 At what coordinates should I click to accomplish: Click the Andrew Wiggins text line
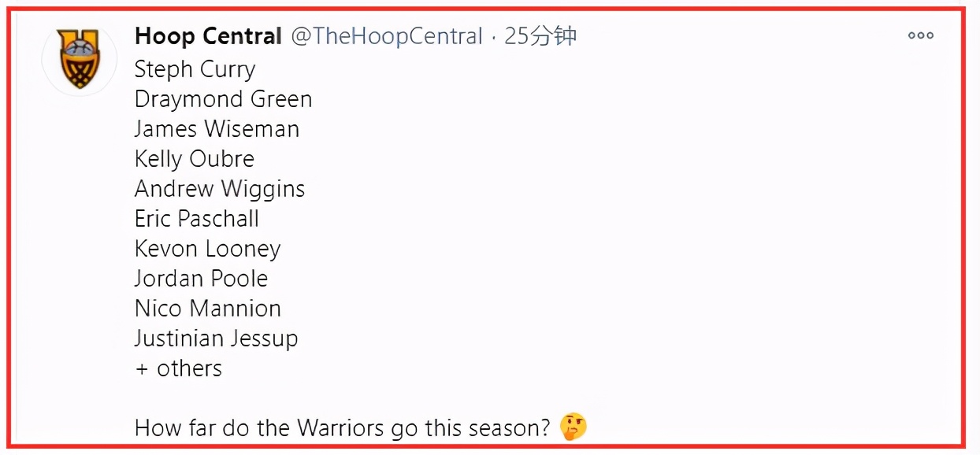pos(219,189)
